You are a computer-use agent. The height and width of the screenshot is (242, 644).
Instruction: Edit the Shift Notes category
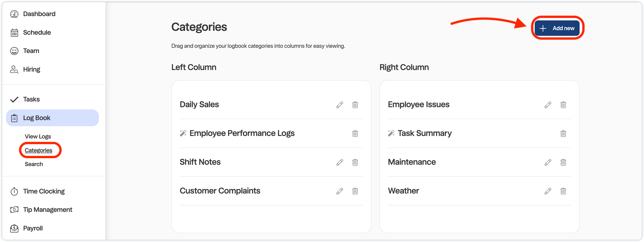(339, 162)
